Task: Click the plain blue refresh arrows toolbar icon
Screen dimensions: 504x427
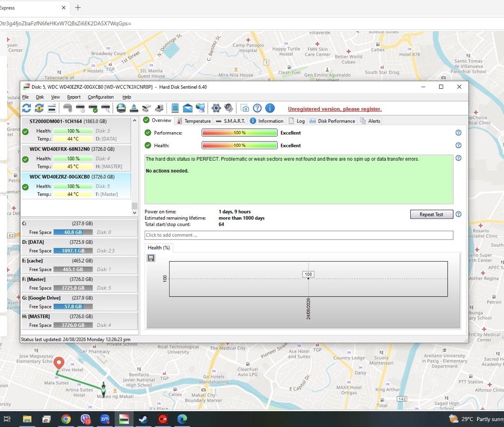Action: pos(26,108)
